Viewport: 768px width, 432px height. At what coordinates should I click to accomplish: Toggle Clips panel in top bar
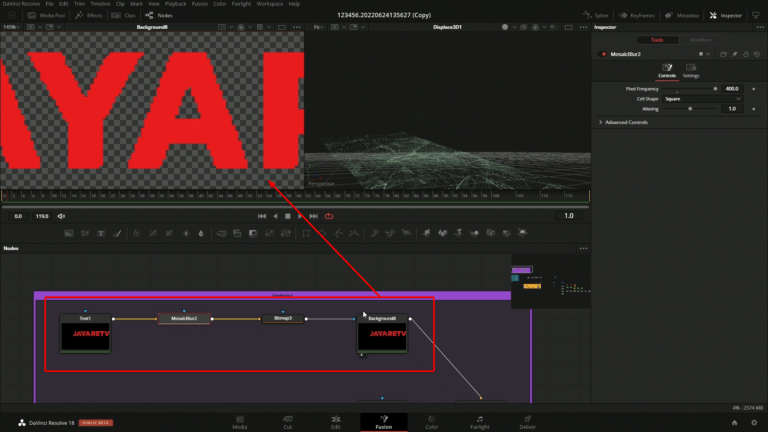click(123, 15)
